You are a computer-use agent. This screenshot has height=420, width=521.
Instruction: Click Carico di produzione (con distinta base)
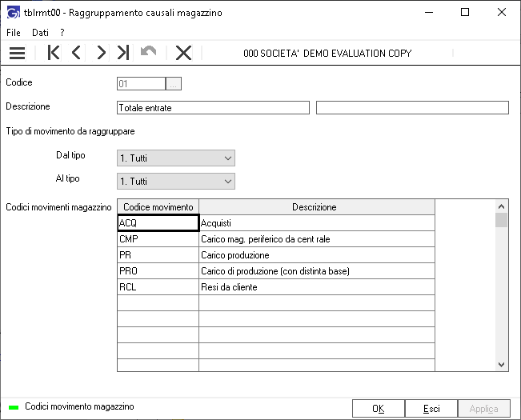(x=317, y=271)
